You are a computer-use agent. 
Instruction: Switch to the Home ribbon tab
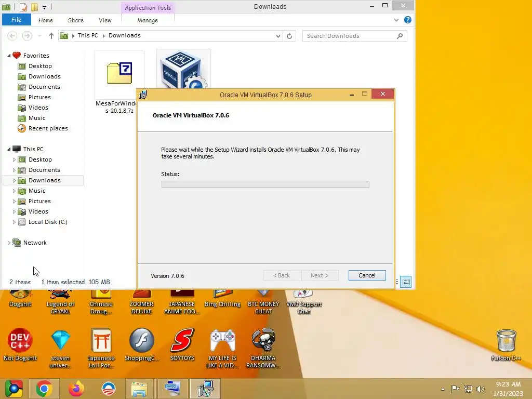pyautogui.click(x=46, y=20)
